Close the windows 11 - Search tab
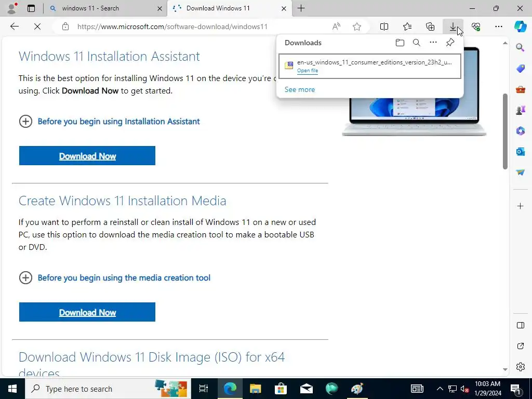This screenshot has width=532, height=399. pyautogui.click(x=159, y=9)
